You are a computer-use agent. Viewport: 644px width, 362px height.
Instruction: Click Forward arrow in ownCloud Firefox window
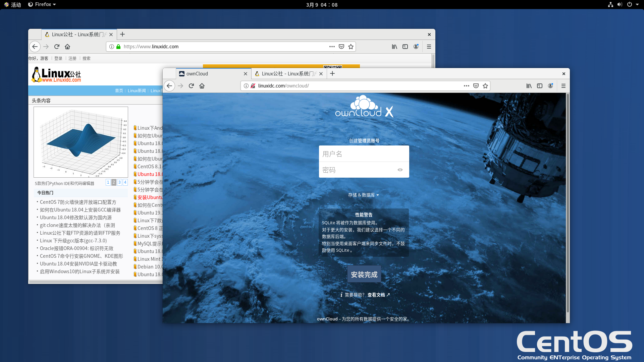pos(180,86)
